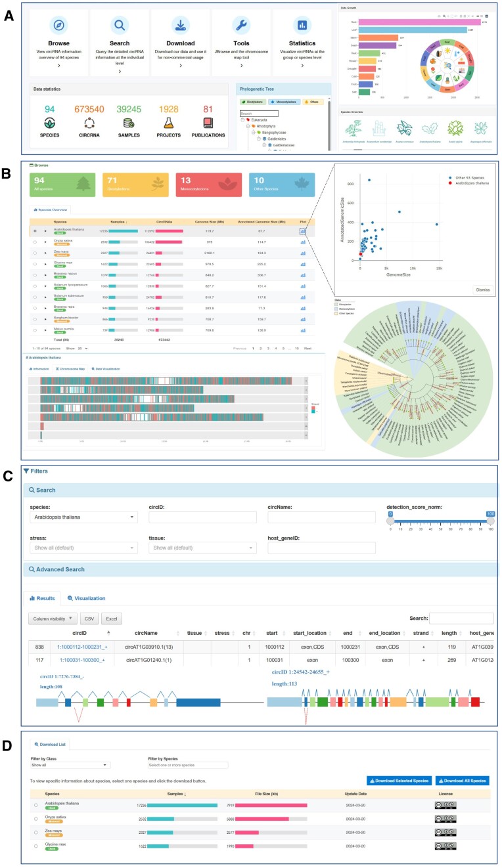Select Oryza sativa radio in browse table

click(x=34, y=241)
